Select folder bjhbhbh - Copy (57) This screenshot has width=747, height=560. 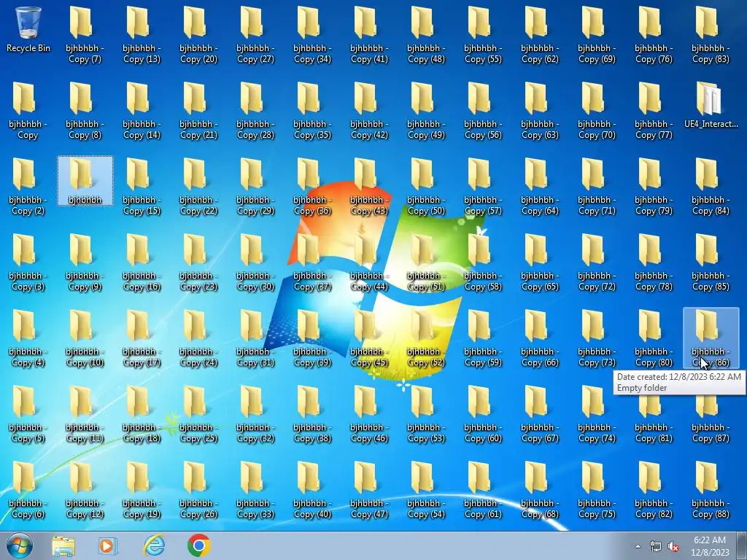pyautogui.click(x=483, y=186)
